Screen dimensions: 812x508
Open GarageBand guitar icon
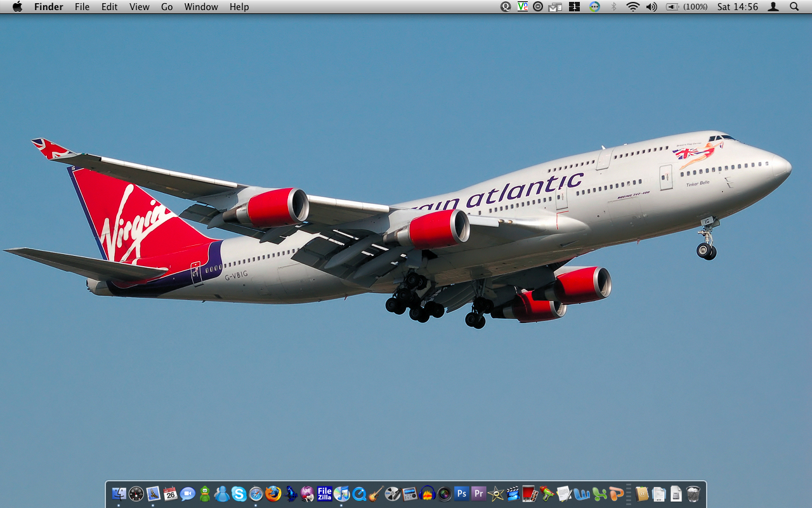point(376,493)
